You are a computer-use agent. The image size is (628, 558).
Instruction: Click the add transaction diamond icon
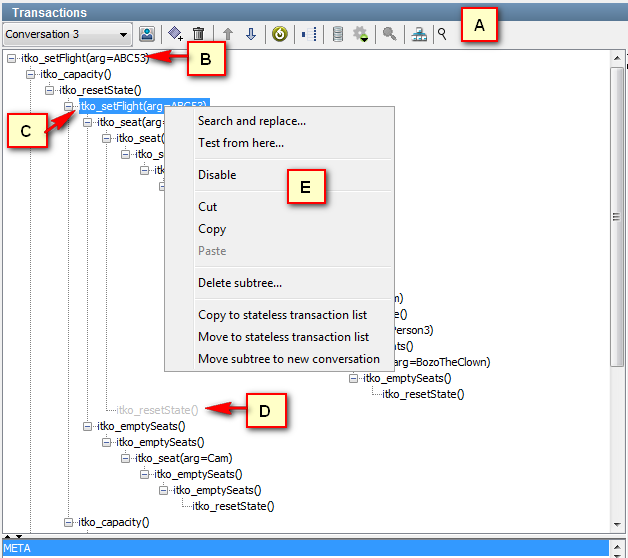click(x=175, y=34)
